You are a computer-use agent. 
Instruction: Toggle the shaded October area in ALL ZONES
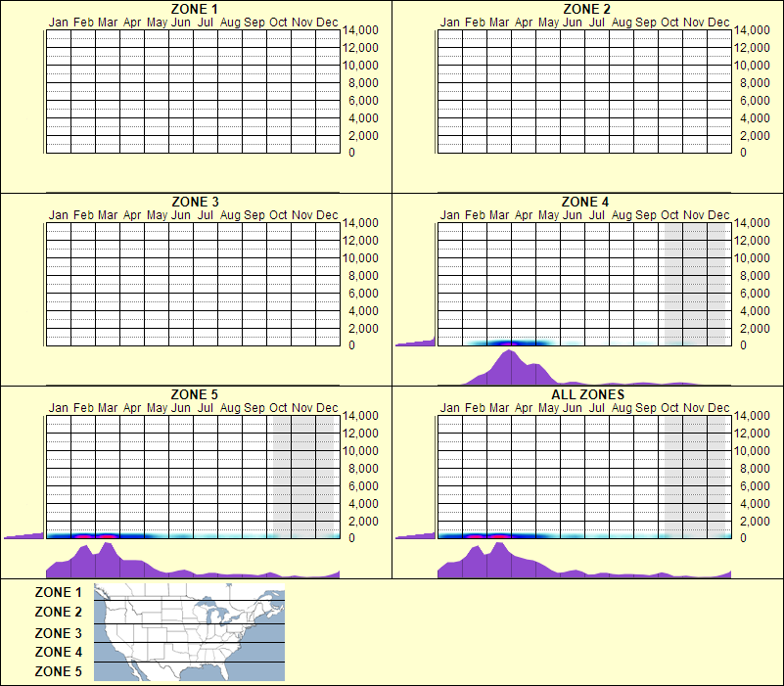(x=670, y=475)
